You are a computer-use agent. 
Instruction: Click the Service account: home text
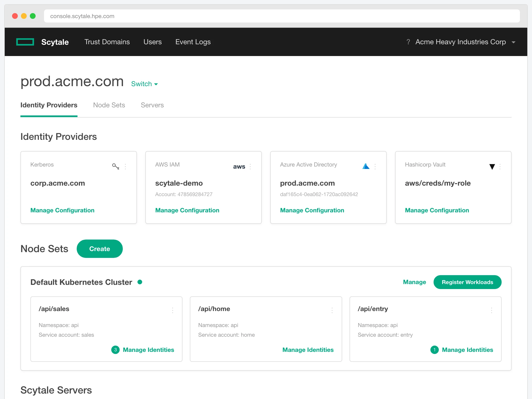point(226,335)
